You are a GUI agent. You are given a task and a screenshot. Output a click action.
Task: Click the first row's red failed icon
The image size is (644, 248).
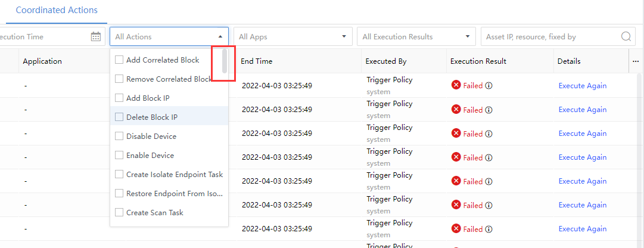pos(456,85)
